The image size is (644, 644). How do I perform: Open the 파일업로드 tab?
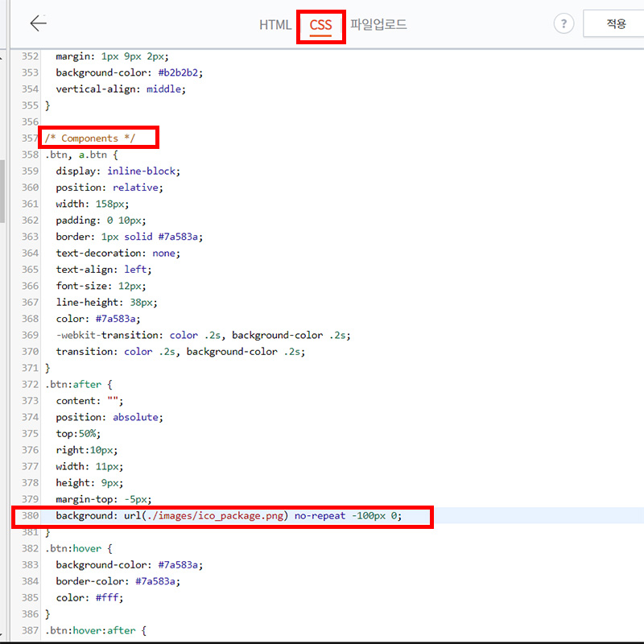click(x=378, y=24)
